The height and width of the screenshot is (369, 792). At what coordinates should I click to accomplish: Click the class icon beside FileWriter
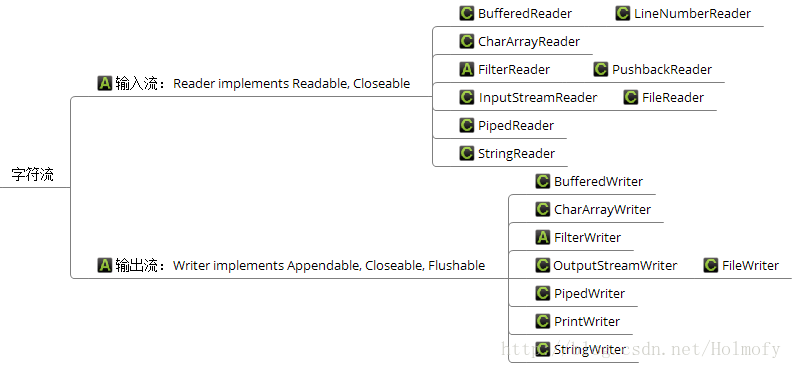click(x=711, y=265)
